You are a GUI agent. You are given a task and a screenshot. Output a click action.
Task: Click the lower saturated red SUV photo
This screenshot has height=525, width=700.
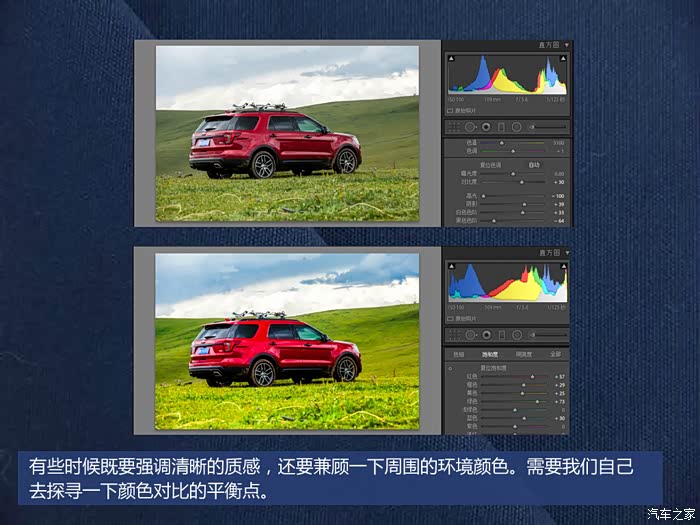point(287,342)
